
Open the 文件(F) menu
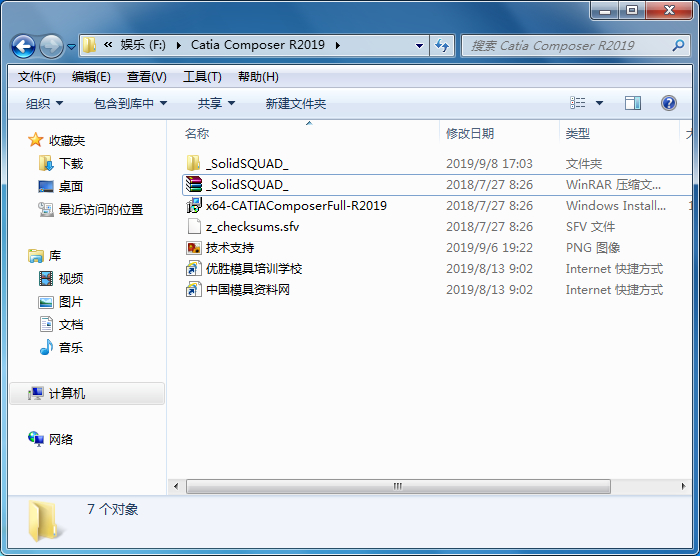(x=37, y=77)
